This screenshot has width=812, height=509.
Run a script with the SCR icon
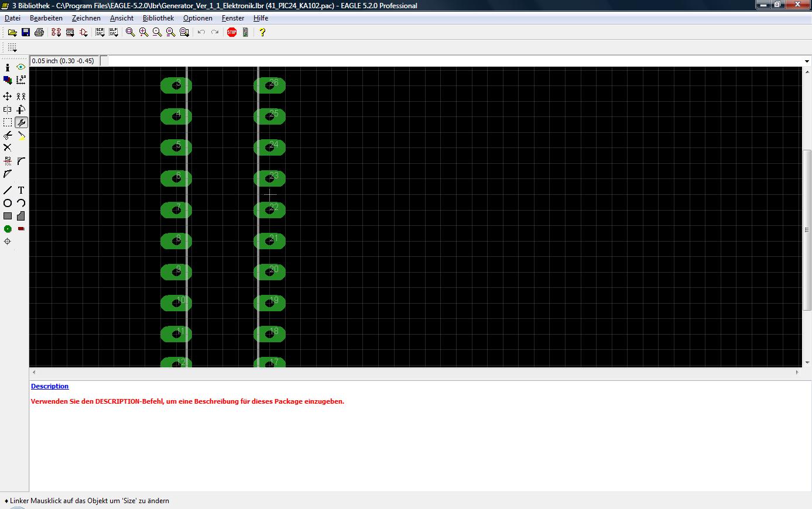(100, 32)
